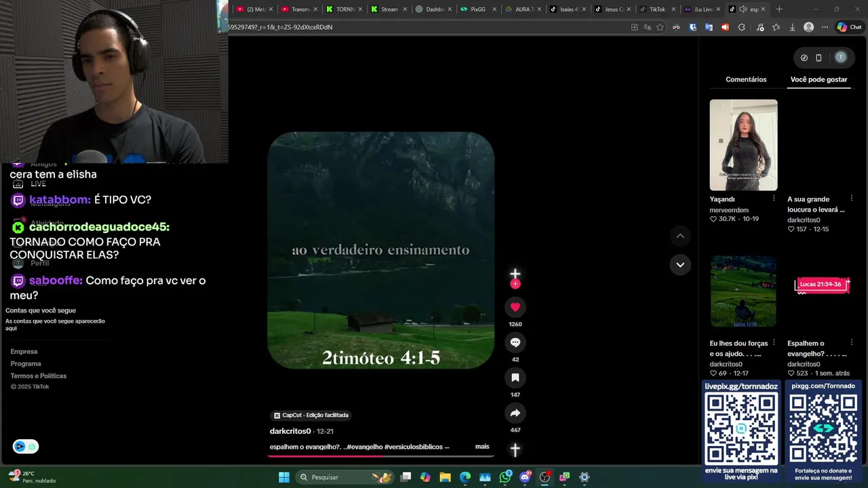Save the video with the bookmark icon
This screenshot has height=488, width=868.
tap(515, 378)
